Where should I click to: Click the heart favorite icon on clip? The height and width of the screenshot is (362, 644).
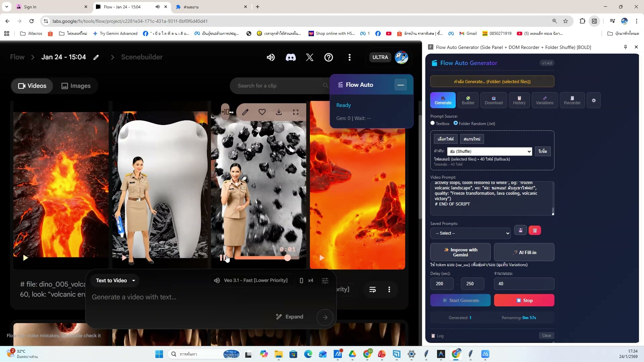(262, 112)
